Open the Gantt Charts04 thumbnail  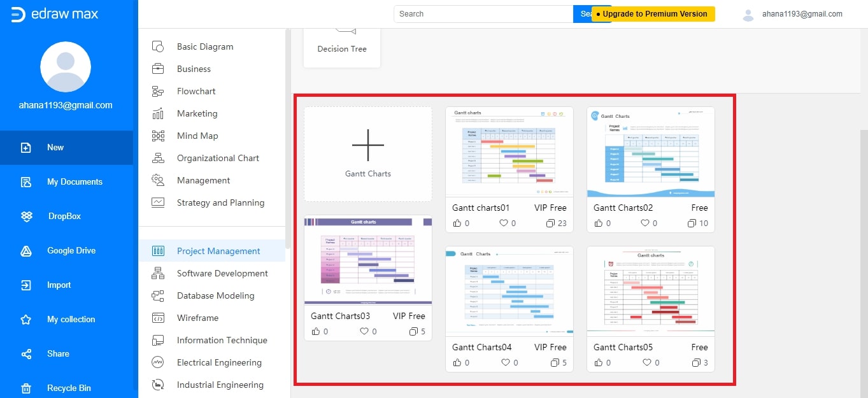click(x=509, y=292)
